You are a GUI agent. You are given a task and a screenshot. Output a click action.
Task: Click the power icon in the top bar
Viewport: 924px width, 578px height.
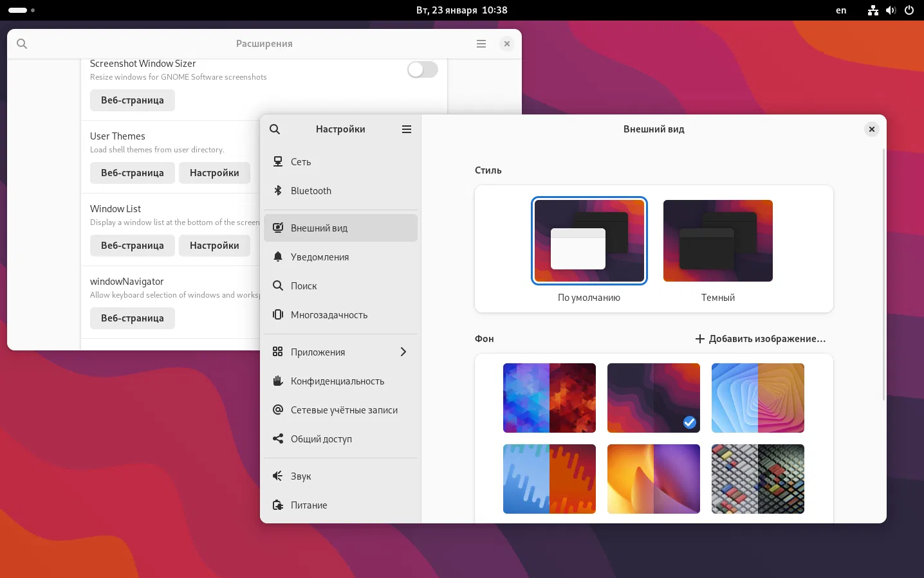coord(909,10)
